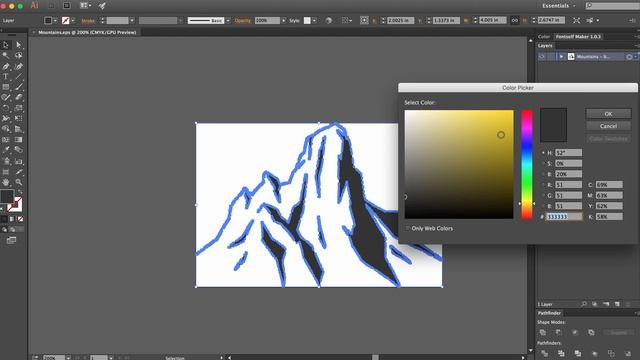Expand the Mountains layer disclosure triangle

click(x=562, y=57)
